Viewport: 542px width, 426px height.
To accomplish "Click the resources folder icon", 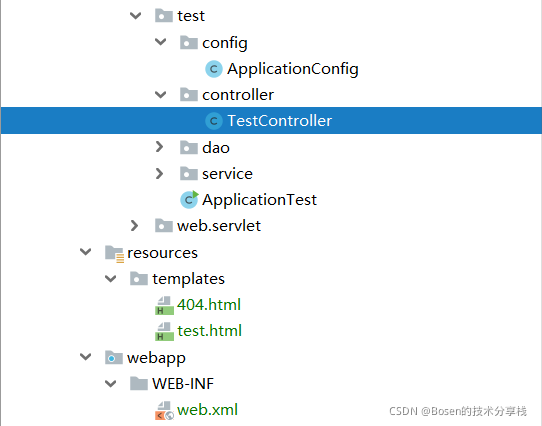I will pyautogui.click(x=114, y=254).
